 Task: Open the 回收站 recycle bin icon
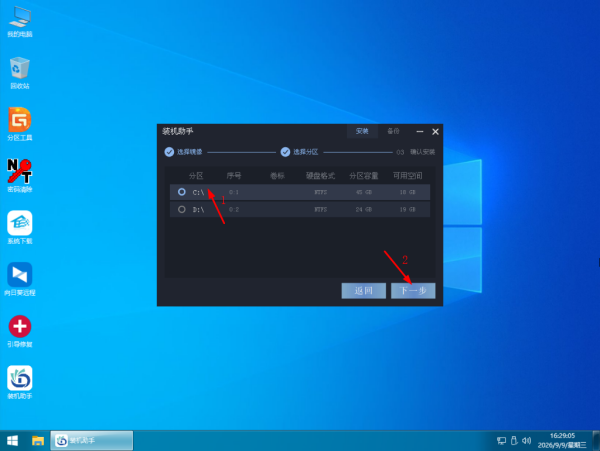20,73
